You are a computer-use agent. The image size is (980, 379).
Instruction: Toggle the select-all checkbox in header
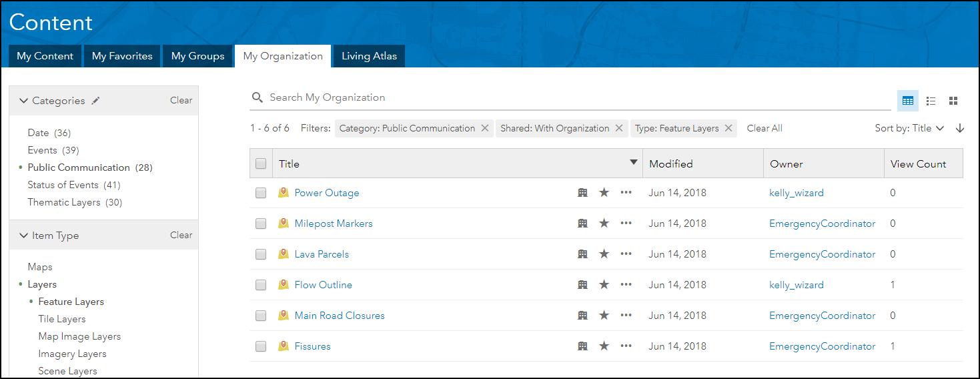pos(261,163)
